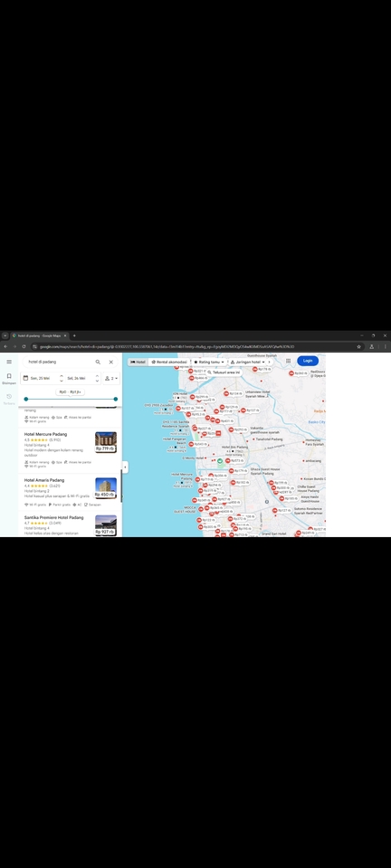
Task: Click the Grand Sari Hotel map label
Action: click(x=273, y=533)
